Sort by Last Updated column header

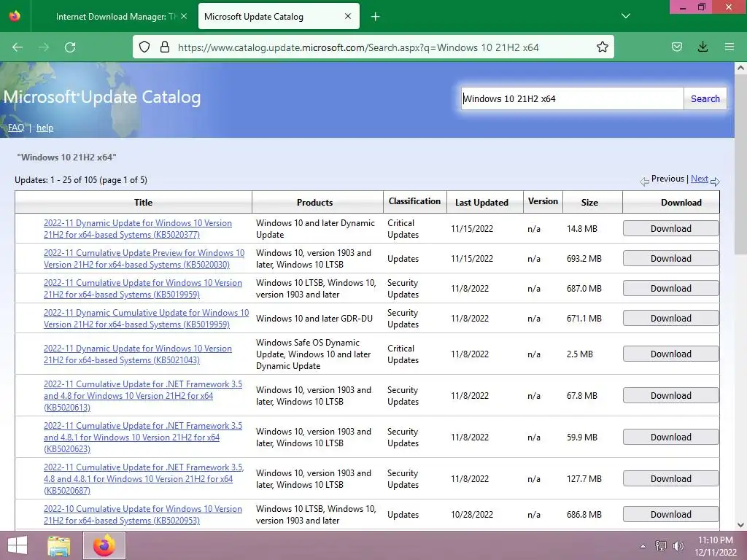click(481, 203)
